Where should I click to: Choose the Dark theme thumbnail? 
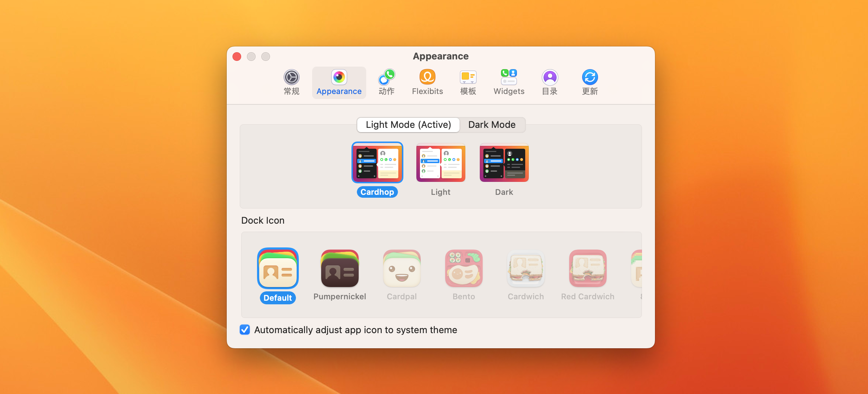click(x=504, y=162)
